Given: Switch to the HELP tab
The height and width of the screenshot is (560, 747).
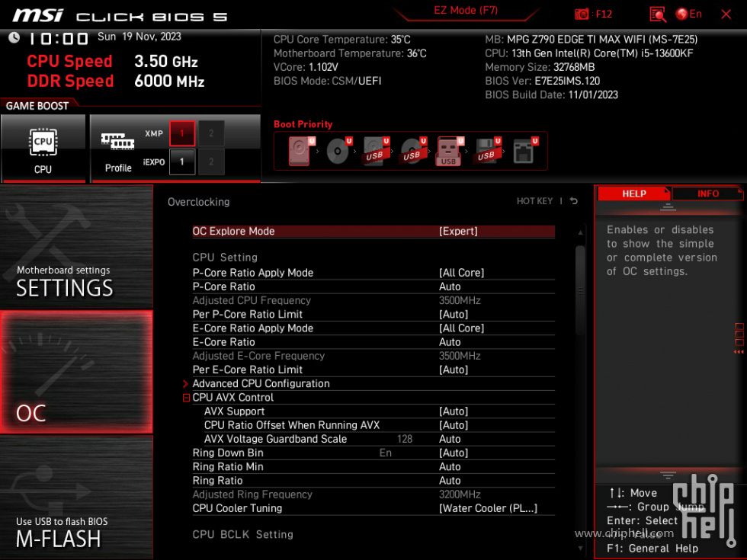Looking at the screenshot, I should click(633, 194).
